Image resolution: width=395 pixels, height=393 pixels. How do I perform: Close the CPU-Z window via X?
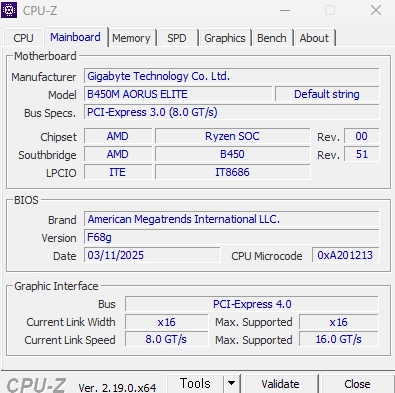[x=376, y=10]
